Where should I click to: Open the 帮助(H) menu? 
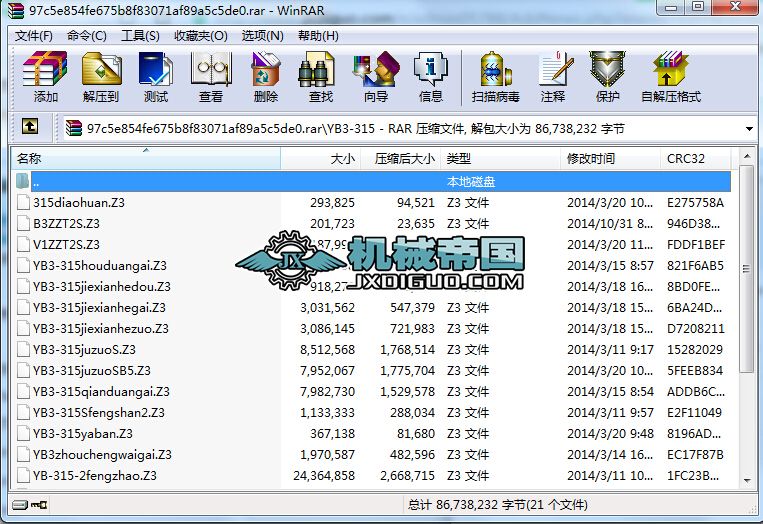318,36
